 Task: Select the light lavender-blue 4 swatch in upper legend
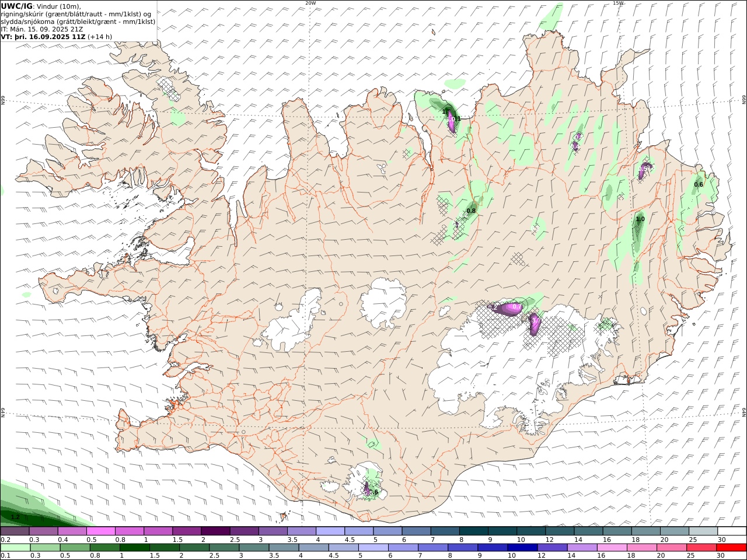point(330,531)
